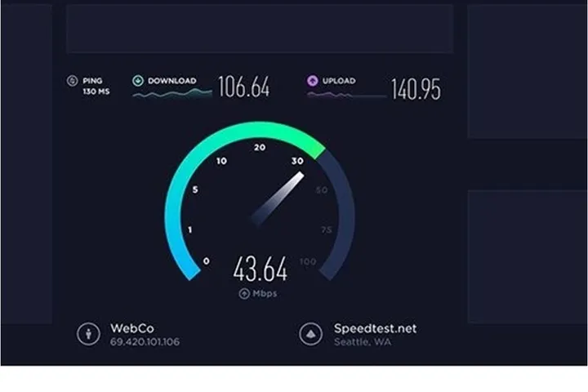Click the 130 MS ping value
588x392 pixels.
(96, 91)
